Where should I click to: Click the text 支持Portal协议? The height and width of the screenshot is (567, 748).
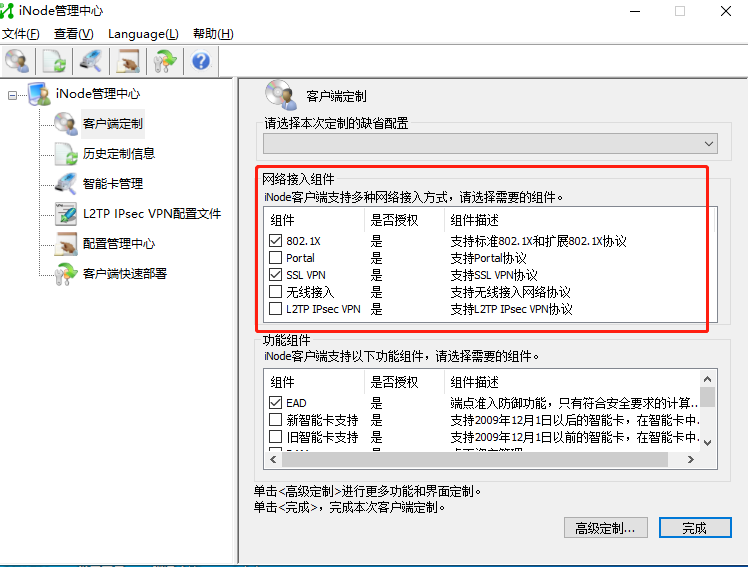488,258
